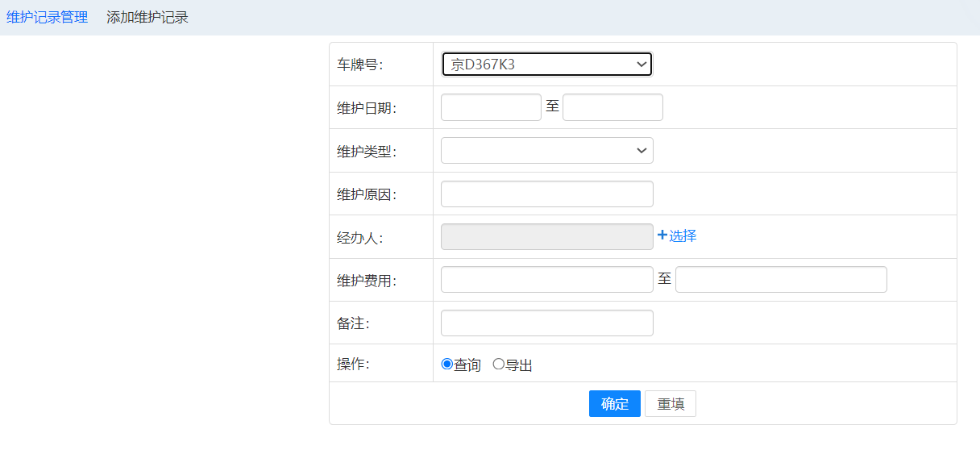Click the 重填 reset button
This screenshot has height=450, width=980.
coord(670,404)
